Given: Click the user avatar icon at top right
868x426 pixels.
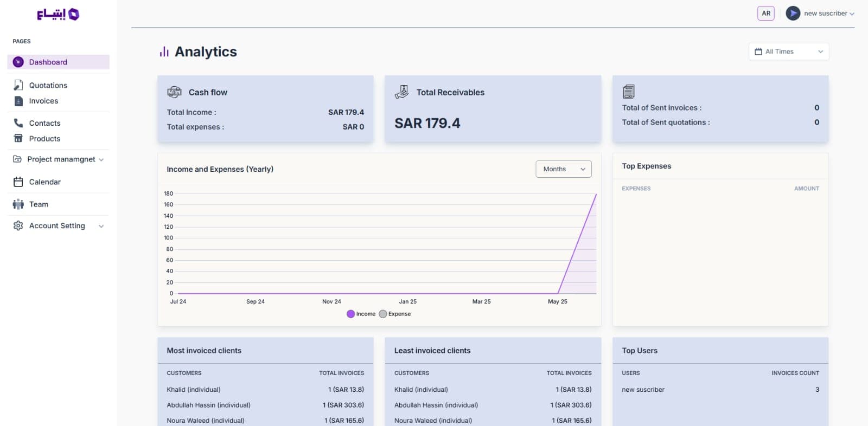Looking at the screenshot, I should 793,14.
